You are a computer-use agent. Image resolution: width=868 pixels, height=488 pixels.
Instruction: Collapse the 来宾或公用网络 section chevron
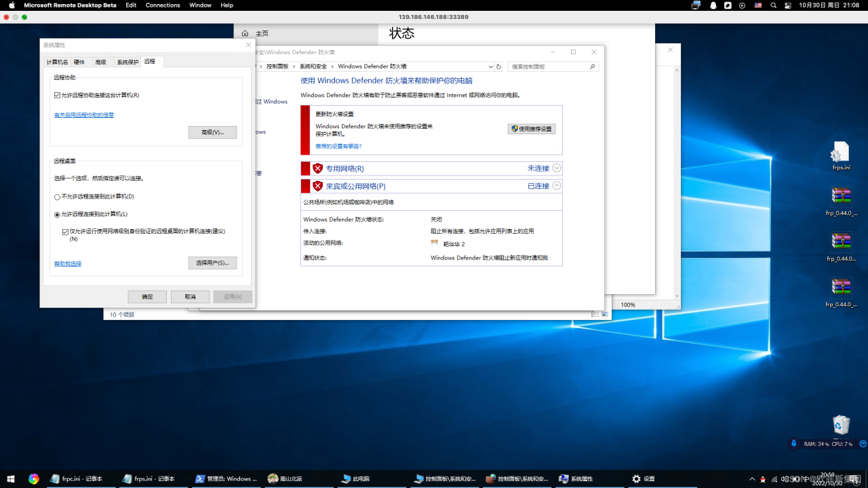pyautogui.click(x=557, y=186)
